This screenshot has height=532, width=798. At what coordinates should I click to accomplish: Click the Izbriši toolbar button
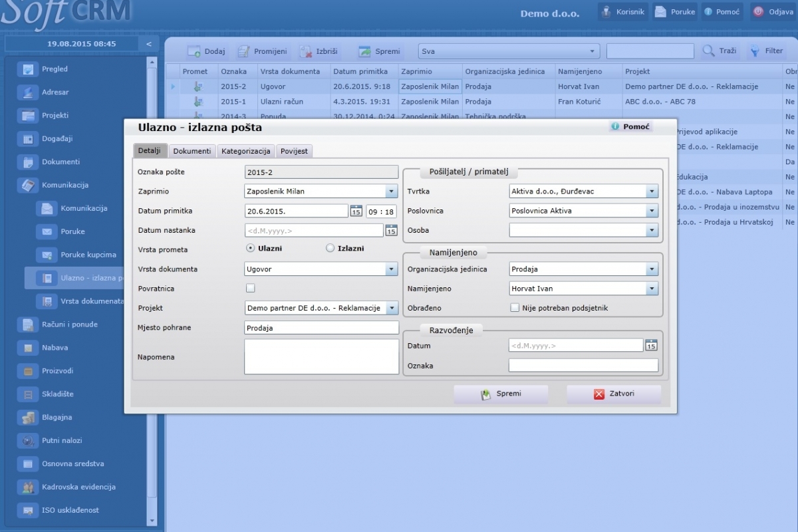(319, 51)
